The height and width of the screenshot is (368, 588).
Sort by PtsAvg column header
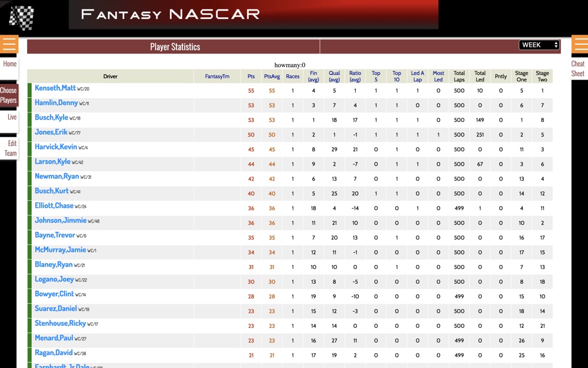(272, 76)
